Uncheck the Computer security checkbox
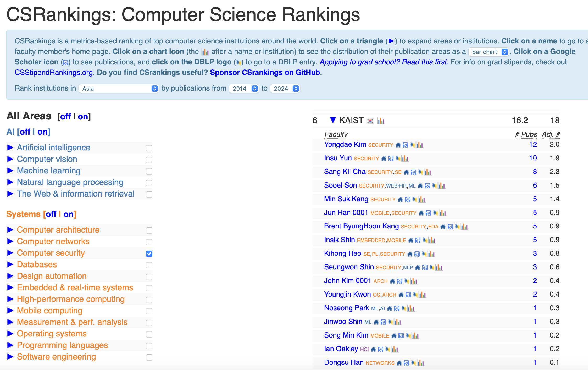This screenshot has height=370, width=588. pos(149,253)
